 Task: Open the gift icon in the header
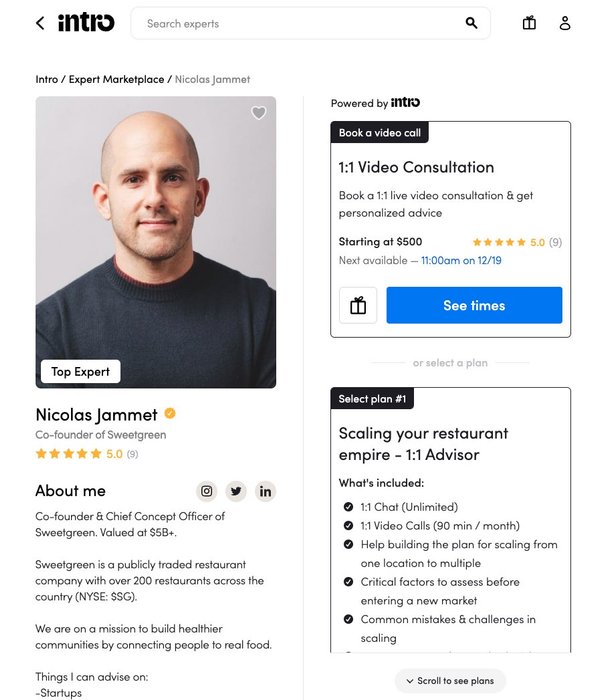point(529,23)
